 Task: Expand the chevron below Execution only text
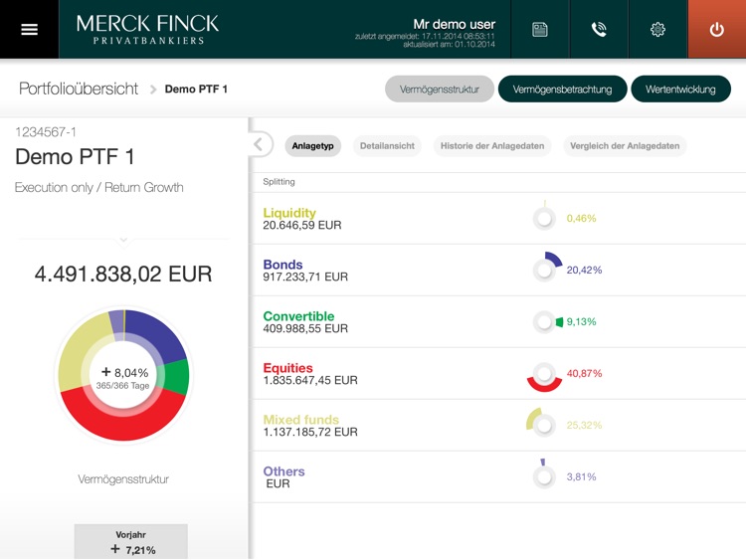pos(123,240)
